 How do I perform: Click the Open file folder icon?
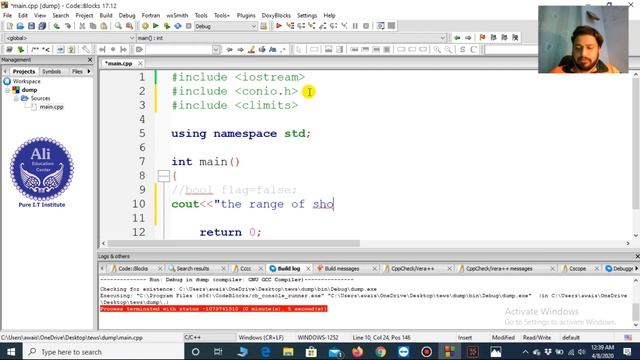(x=20, y=26)
